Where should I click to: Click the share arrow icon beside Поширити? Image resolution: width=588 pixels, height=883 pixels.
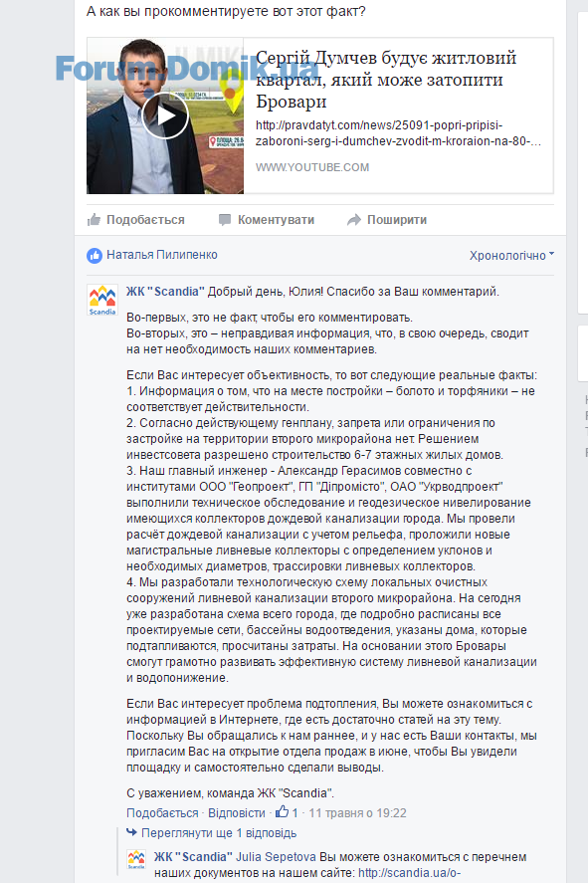(x=353, y=220)
